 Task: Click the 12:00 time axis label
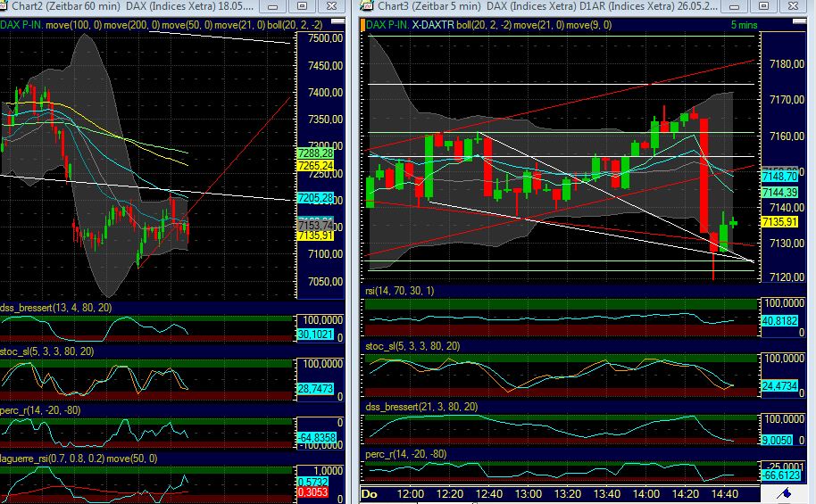tap(410, 493)
